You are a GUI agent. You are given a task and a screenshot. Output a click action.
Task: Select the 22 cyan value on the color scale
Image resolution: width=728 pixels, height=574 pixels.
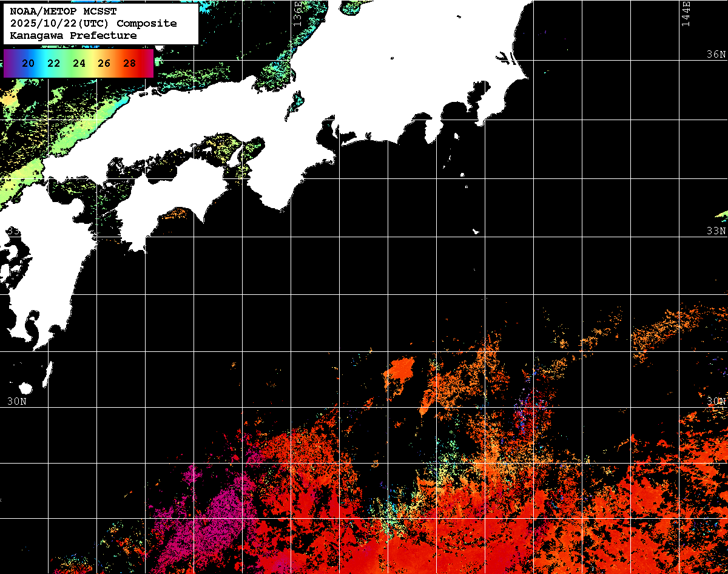coord(53,63)
